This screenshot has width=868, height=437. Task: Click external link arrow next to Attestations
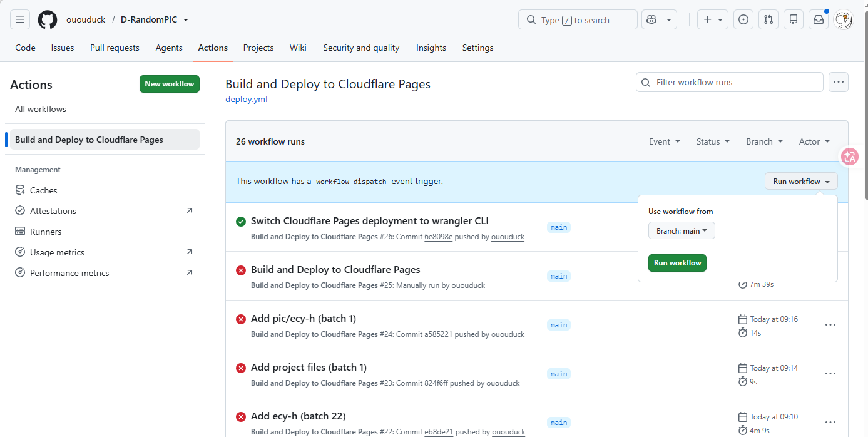click(x=190, y=210)
